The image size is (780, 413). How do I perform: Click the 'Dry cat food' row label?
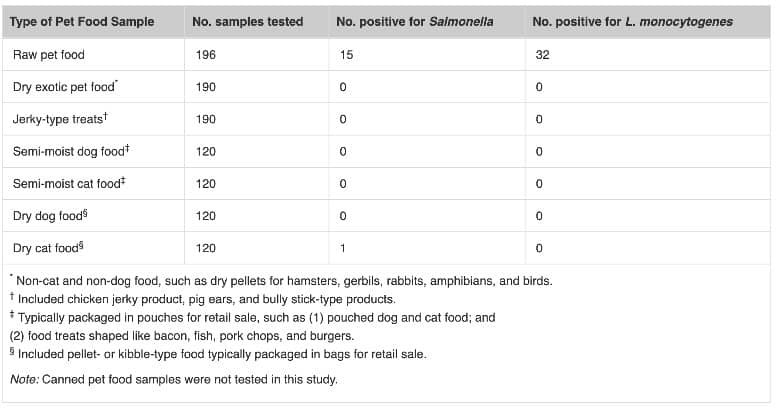[47, 247]
